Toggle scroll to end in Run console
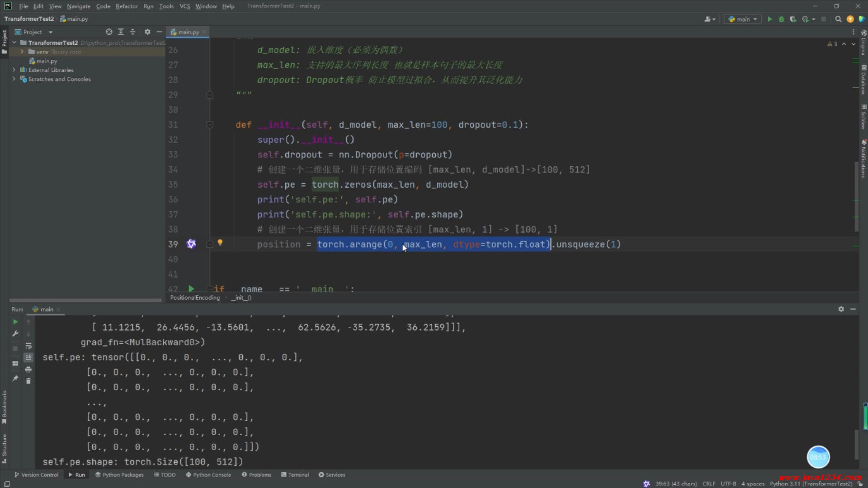The width and height of the screenshot is (868, 488). click(28, 357)
